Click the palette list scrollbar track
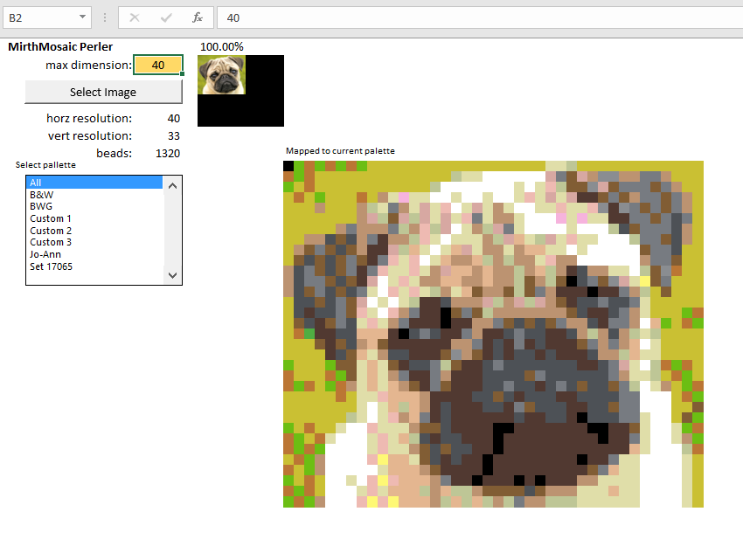The width and height of the screenshot is (743, 560). coord(172,232)
